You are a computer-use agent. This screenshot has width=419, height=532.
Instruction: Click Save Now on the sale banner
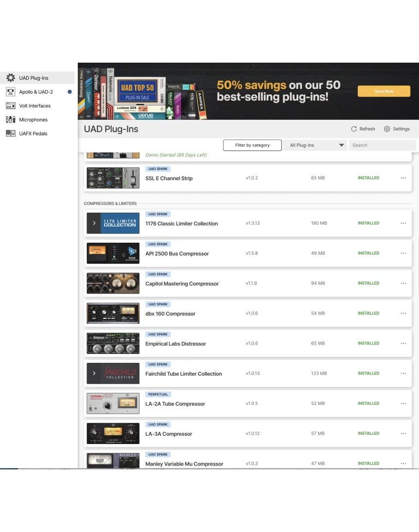click(x=384, y=91)
